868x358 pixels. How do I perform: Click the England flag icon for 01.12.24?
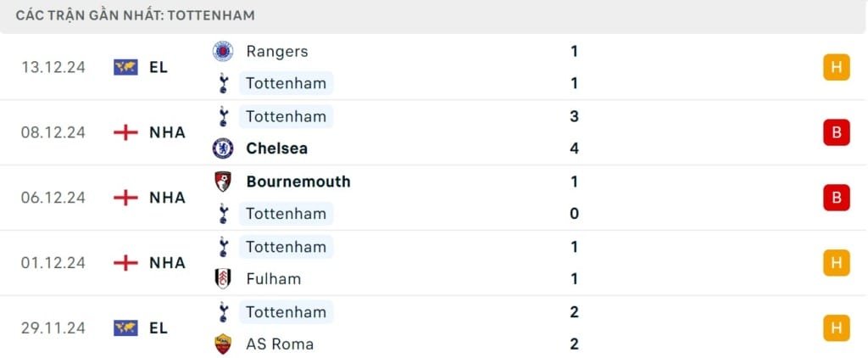point(125,263)
